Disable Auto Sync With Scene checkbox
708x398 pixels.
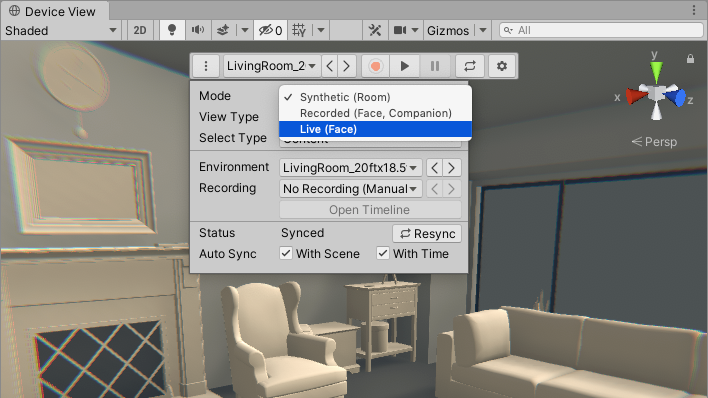286,253
